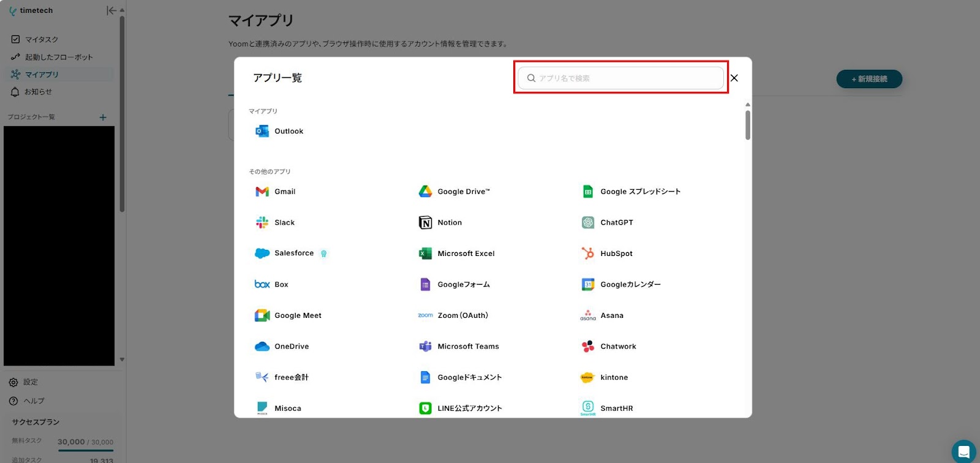Click the 新規接続 button
The height and width of the screenshot is (463, 980).
pyautogui.click(x=869, y=79)
